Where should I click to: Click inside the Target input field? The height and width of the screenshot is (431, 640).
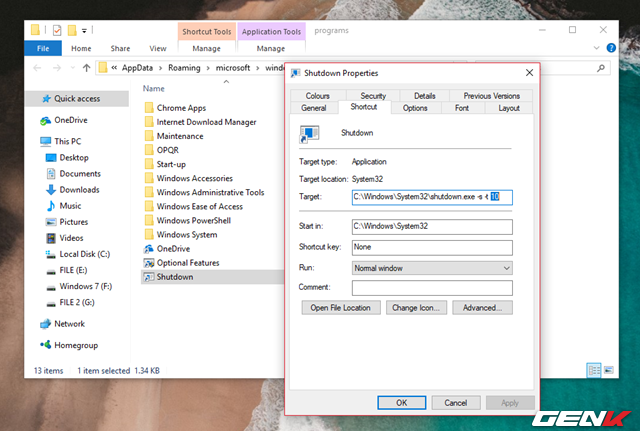[432, 197]
